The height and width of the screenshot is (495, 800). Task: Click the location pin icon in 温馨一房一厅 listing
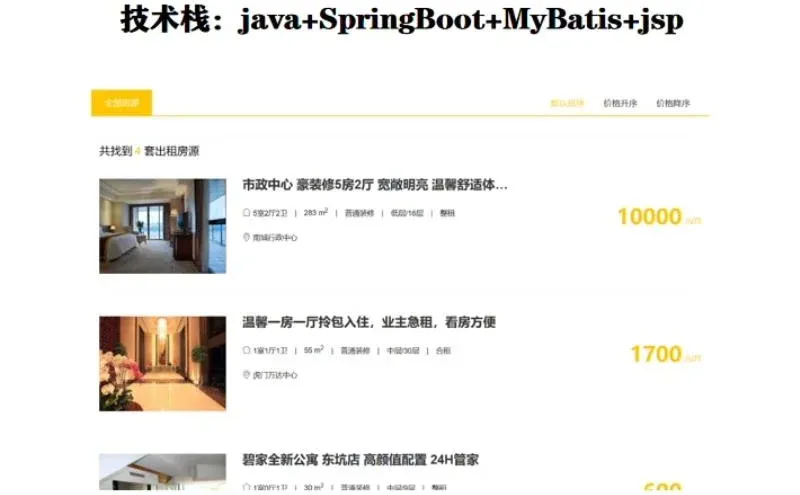tap(246, 375)
